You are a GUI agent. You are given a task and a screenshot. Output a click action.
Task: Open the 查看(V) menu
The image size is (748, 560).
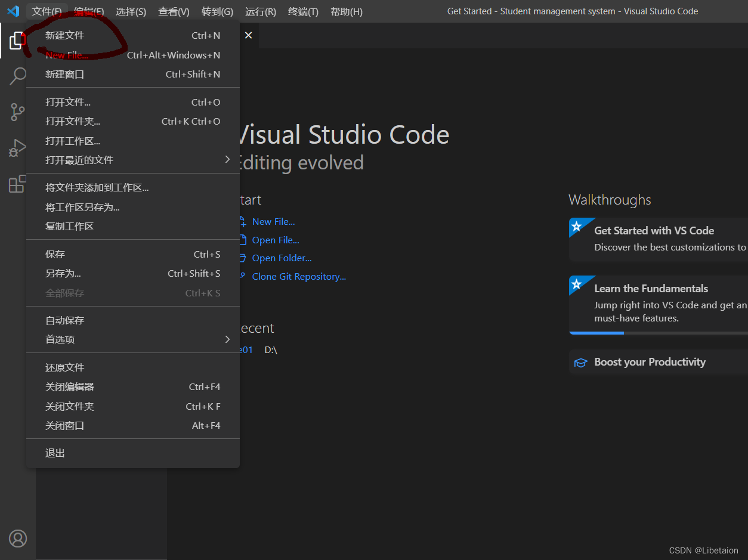click(174, 11)
